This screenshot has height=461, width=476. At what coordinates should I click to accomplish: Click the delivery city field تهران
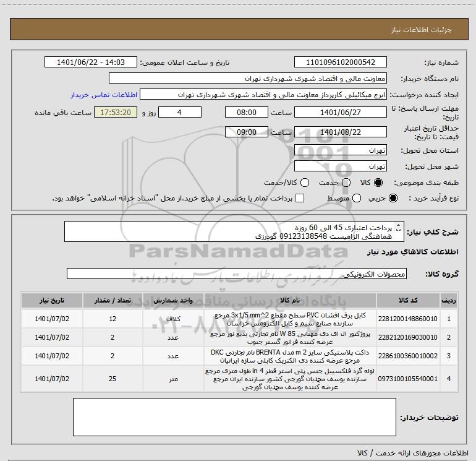tap(340, 166)
